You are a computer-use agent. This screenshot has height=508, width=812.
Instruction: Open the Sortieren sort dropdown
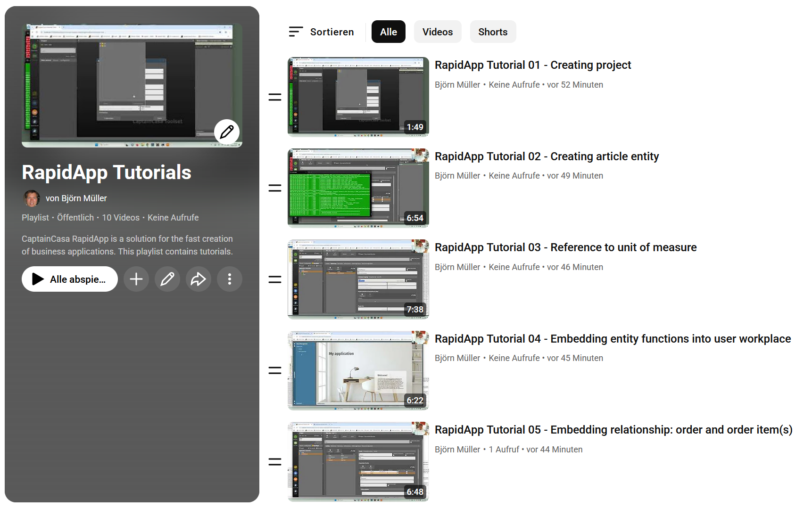point(322,32)
